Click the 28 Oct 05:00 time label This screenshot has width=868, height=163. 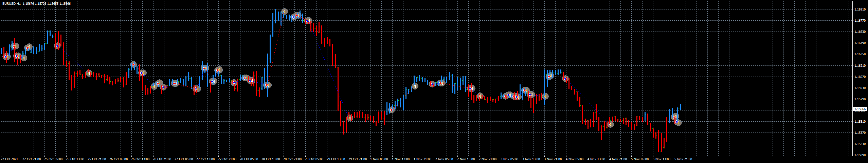point(249,159)
